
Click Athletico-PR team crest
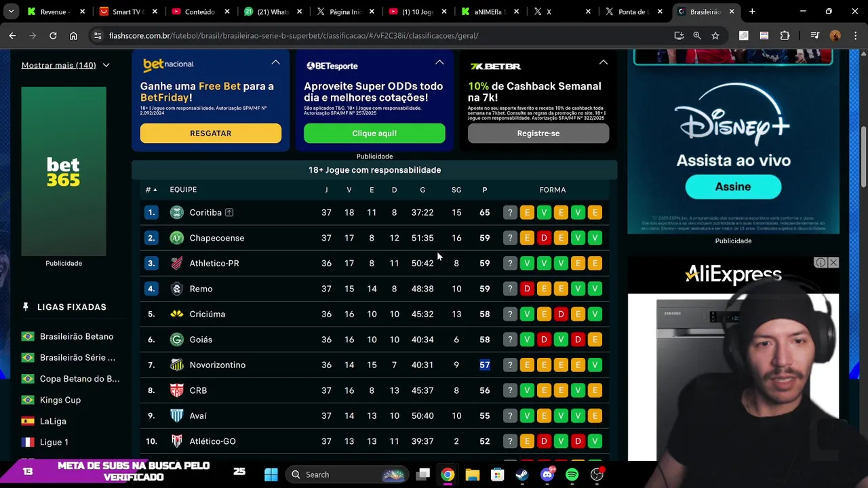(176, 263)
